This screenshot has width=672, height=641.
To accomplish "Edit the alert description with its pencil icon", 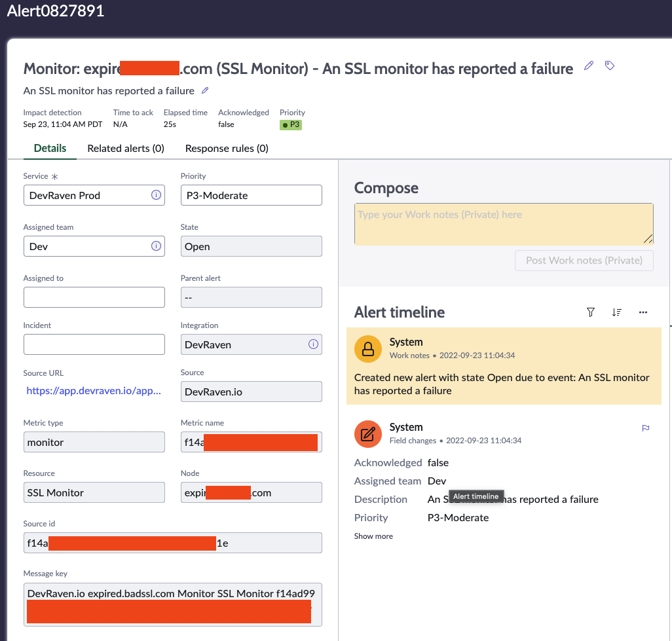I will [x=205, y=90].
